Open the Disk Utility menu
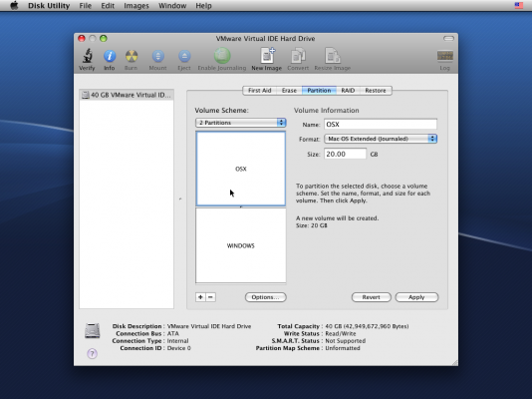The image size is (532, 399). (x=49, y=5)
